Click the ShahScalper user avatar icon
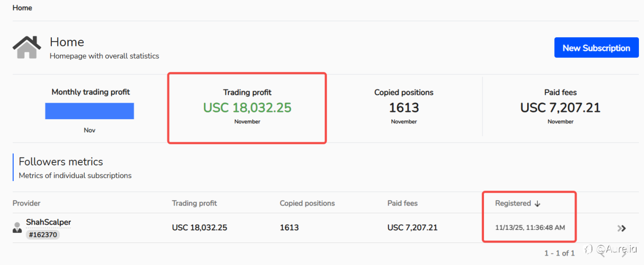Screen dimensions: 644x265 point(17,227)
